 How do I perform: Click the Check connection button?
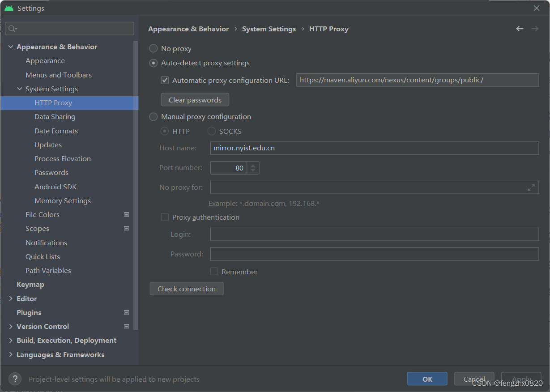(187, 289)
